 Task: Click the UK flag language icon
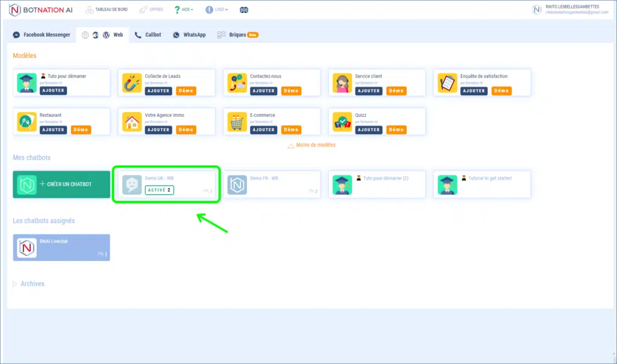click(243, 10)
